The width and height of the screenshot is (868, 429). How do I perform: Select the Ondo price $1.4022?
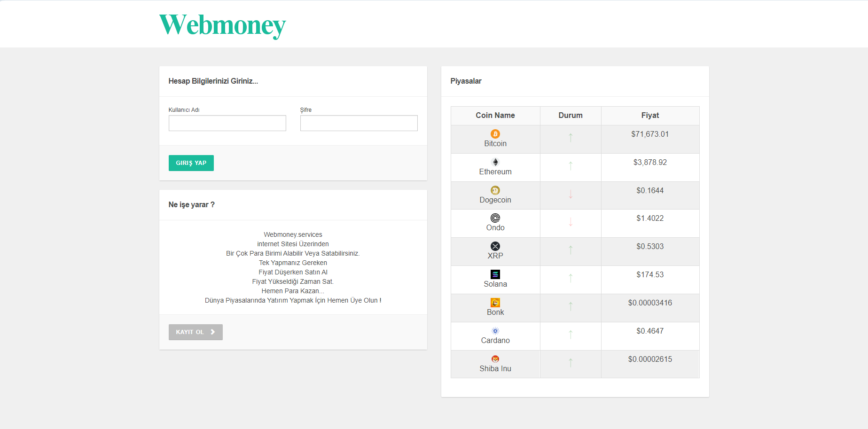[x=650, y=218]
